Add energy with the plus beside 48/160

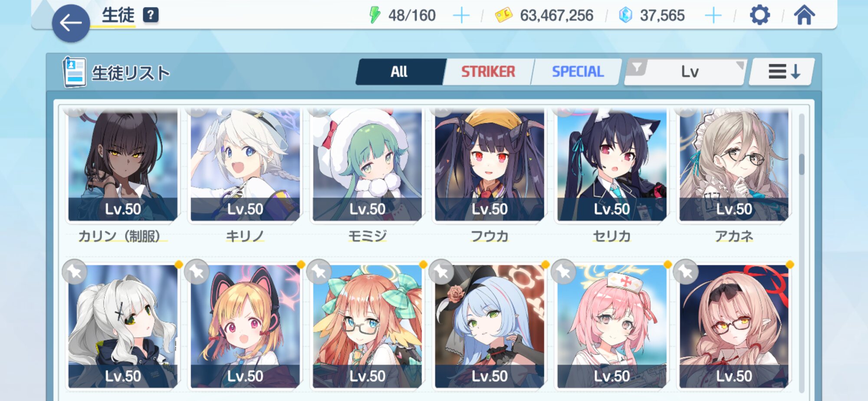[461, 16]
